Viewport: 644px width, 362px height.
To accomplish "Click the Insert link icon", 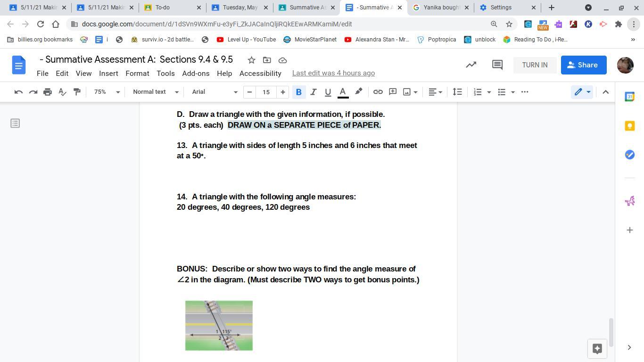I will (x=378, y=92).
